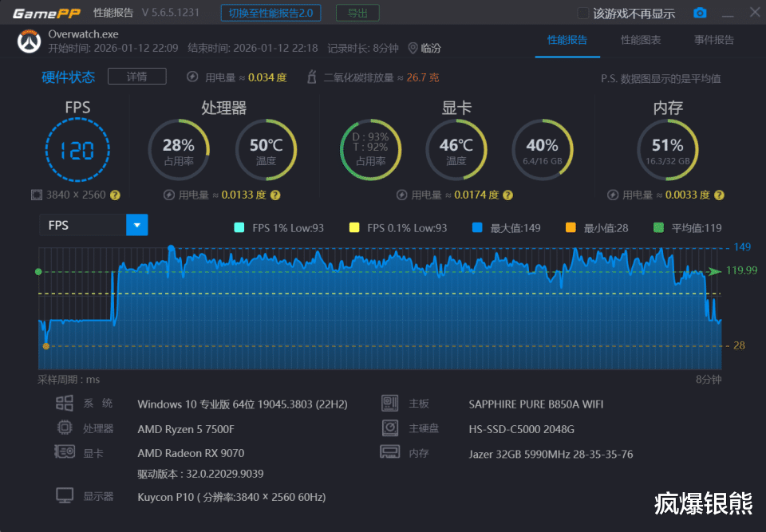Click the monitor icon beside 显示器

coord(65,495)
